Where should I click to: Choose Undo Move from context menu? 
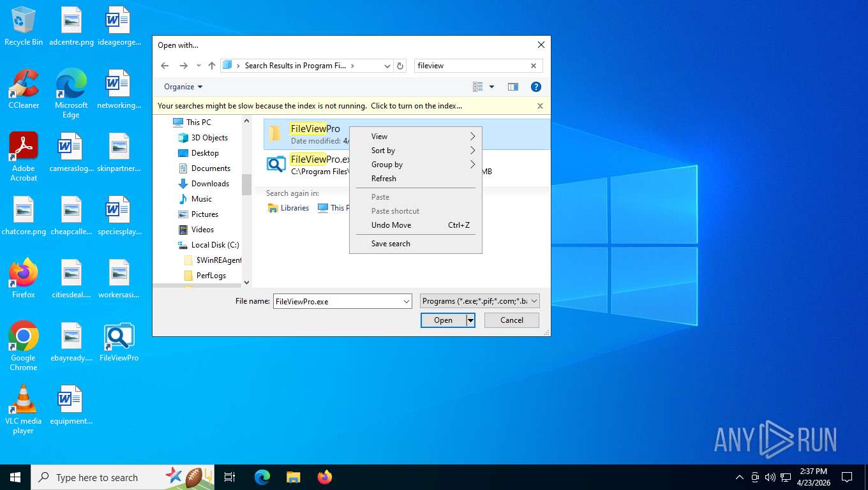415,225
